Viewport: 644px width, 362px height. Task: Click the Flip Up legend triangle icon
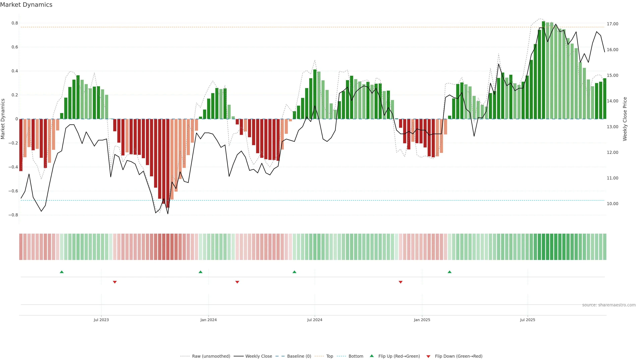(372, 356)
